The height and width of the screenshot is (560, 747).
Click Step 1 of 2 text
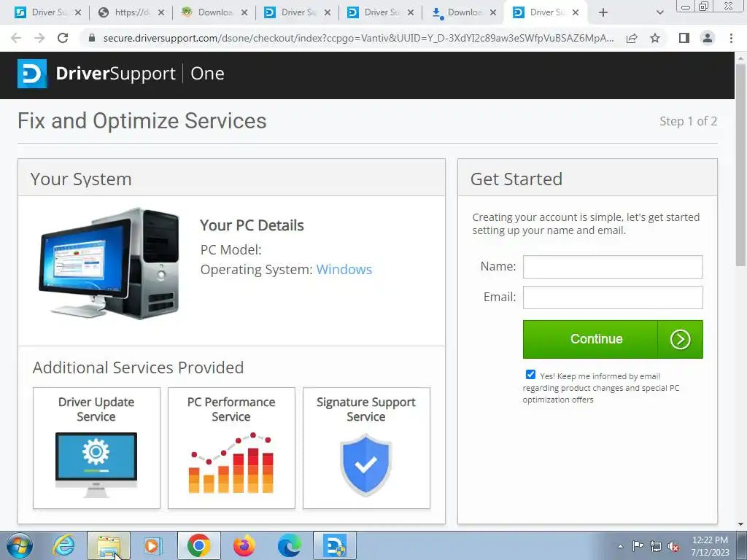688,122
